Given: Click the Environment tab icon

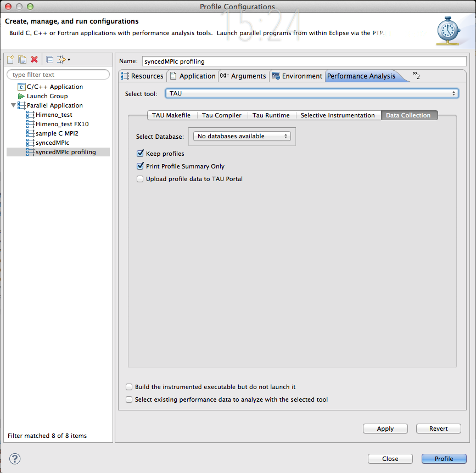Looking at the screenshot, I should pyautogui.click(x=276, y=76).
